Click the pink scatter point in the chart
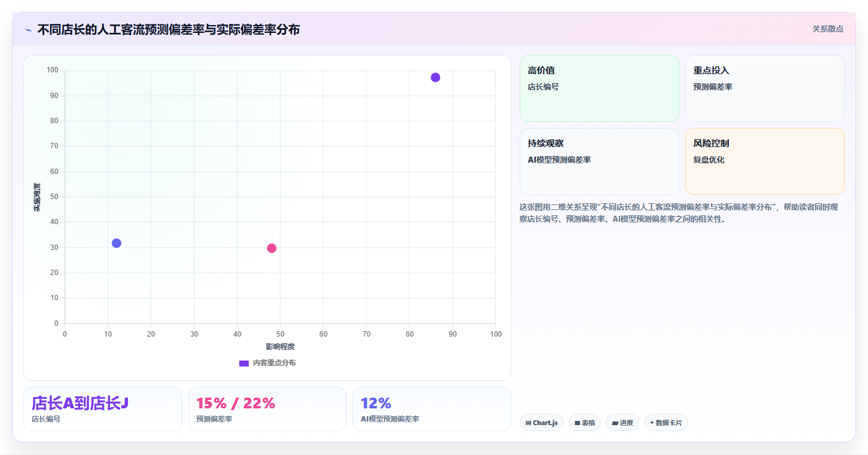The height and width of the screenshot is (455, 868). [272, 248]
